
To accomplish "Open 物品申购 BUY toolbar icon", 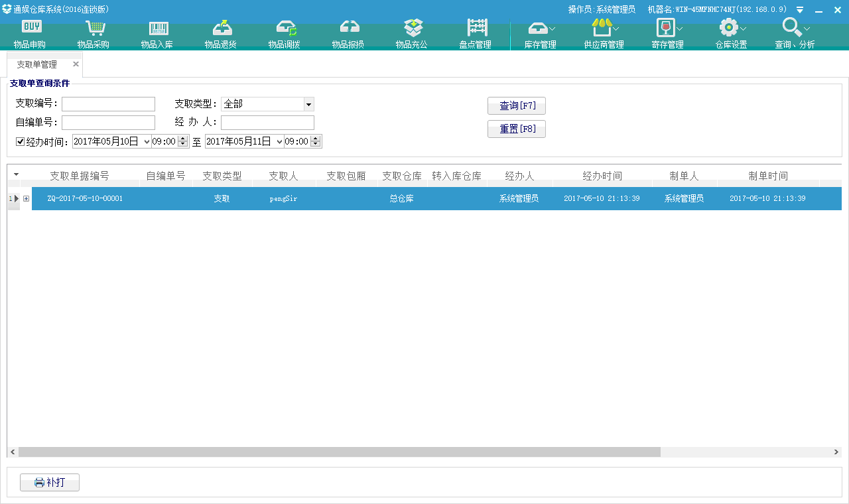I will [30, 33].
